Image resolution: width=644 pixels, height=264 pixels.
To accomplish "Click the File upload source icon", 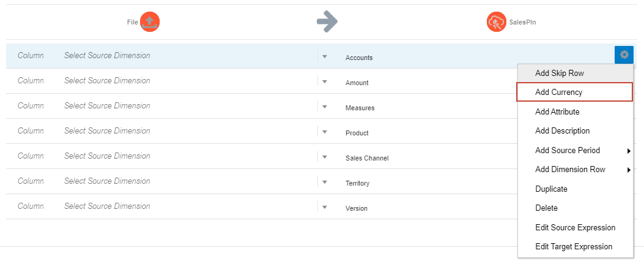I will (149, 22).
